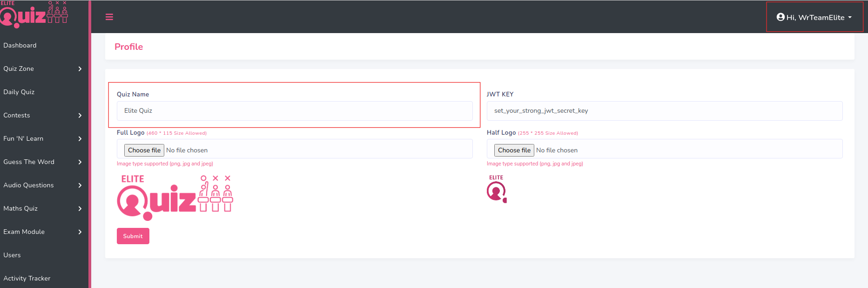Click into the Quiz Name field
This screenshot has height=288, width=868.
click(x=294, y=111)
